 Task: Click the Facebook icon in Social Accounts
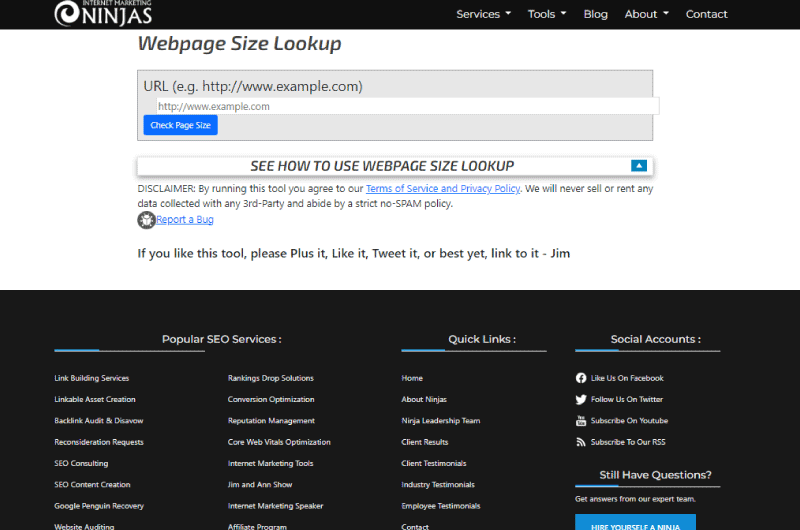pyautogui.click(x=581, y=378)
